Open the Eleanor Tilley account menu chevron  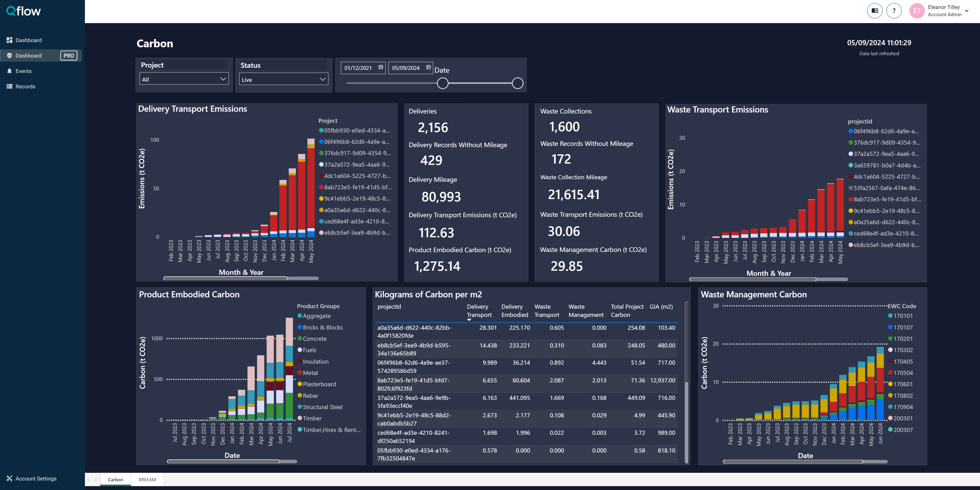click(x=967, y=11)
